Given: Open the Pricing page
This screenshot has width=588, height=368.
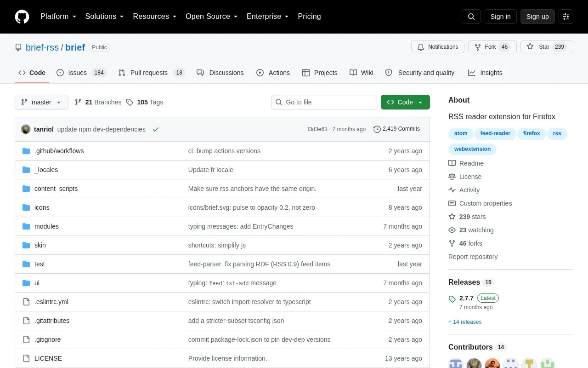Looking at the screenshot, I should (x=309, y=17).
